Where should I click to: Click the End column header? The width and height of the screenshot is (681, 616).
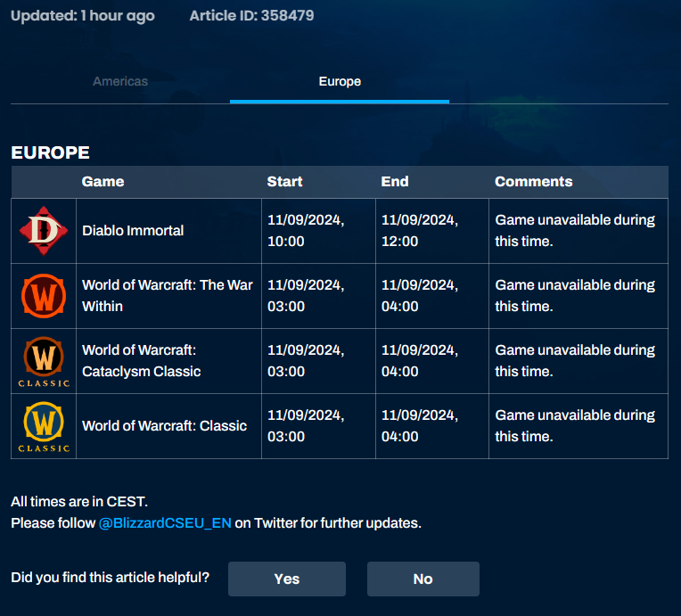(394, 181)
